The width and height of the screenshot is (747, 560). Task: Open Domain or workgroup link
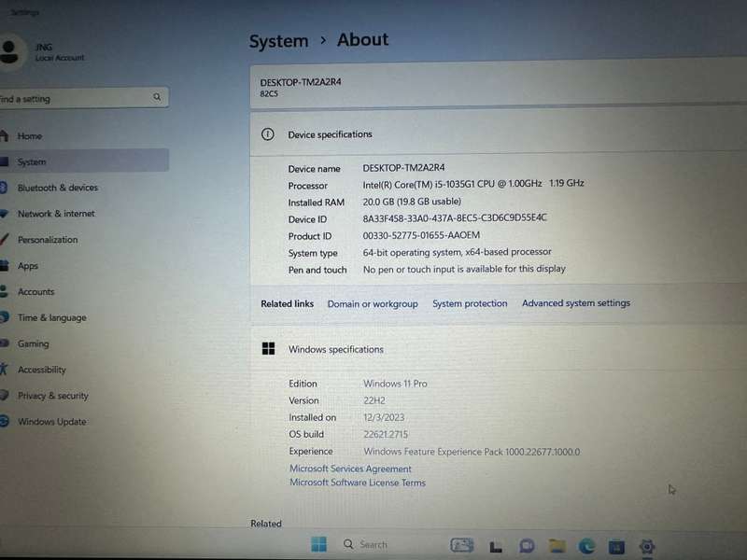373,304
